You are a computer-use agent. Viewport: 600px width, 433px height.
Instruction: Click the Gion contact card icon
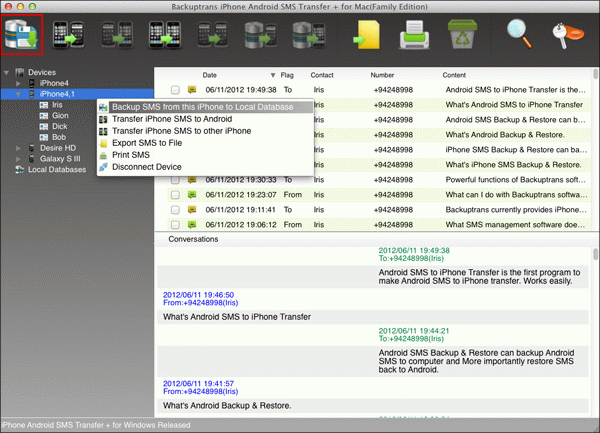[x=44, y=116]
